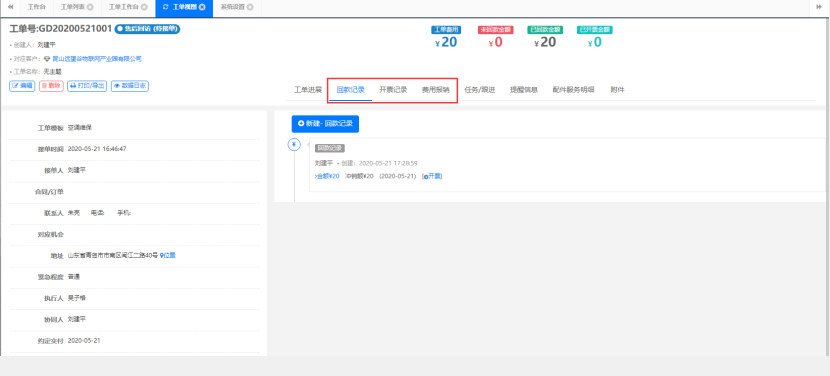
Task: Click 接单时间 value 2020-05-21 16:46:47
Action: tap(97, 149)
